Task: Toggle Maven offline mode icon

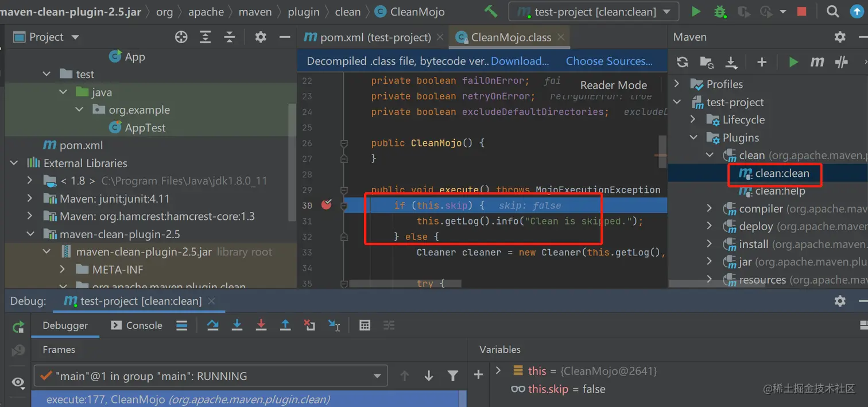Action: (842, 62)
